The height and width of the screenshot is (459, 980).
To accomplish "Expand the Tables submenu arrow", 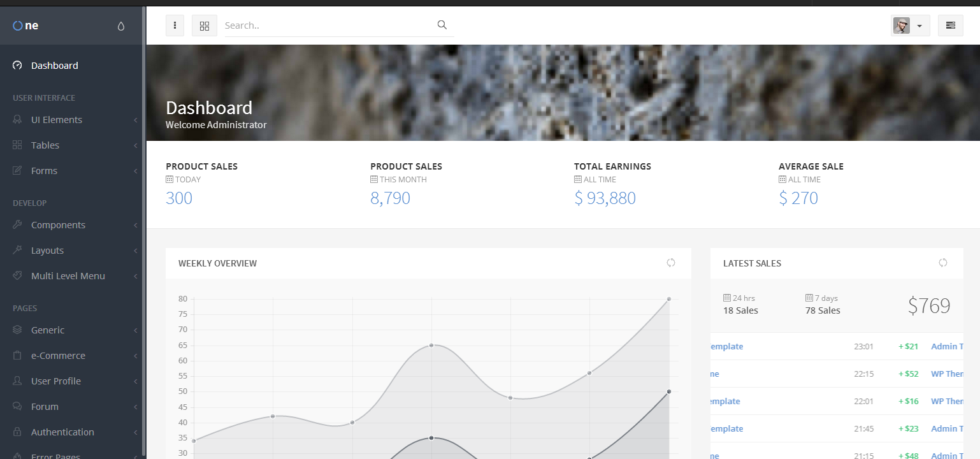I will tap(136, 145).
